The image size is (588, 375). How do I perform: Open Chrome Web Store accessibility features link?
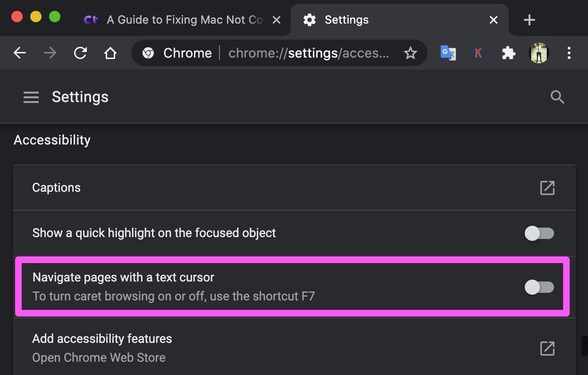click(x=547, y=349)
